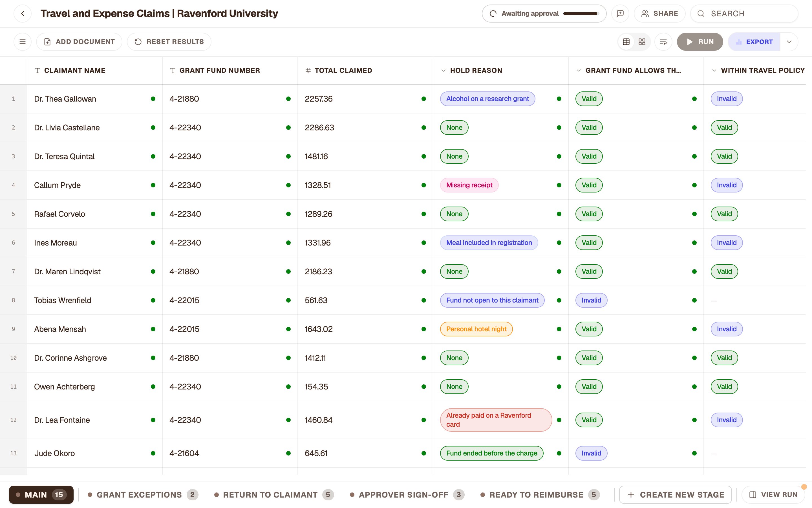Image resolution: width=812 pixels, height=508 pixels.
Task: Open the export options dropdown arrow
Action: click(x=789, y=42)
